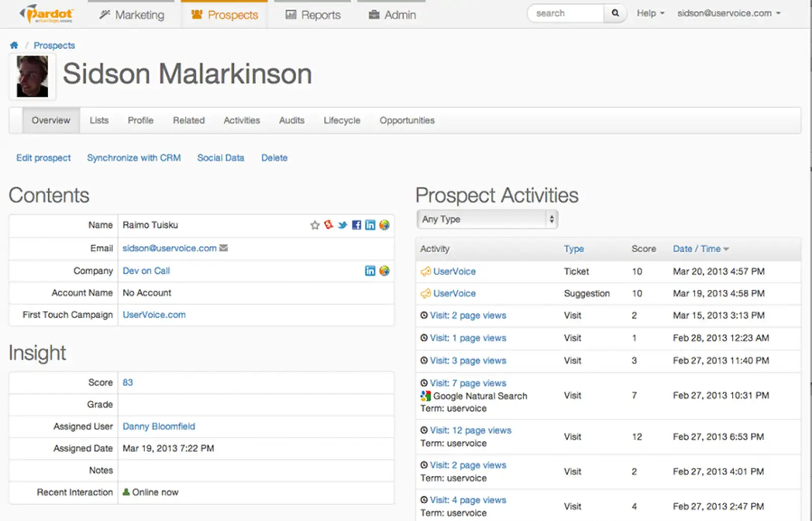
Task: Select the Overview tab
Action: [x=51, y=120]
